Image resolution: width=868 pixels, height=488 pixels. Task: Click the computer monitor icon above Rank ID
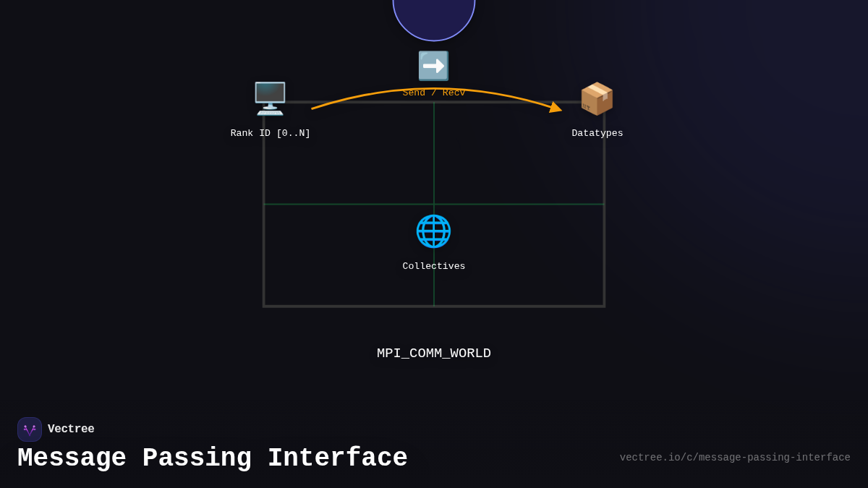(270, 98)
